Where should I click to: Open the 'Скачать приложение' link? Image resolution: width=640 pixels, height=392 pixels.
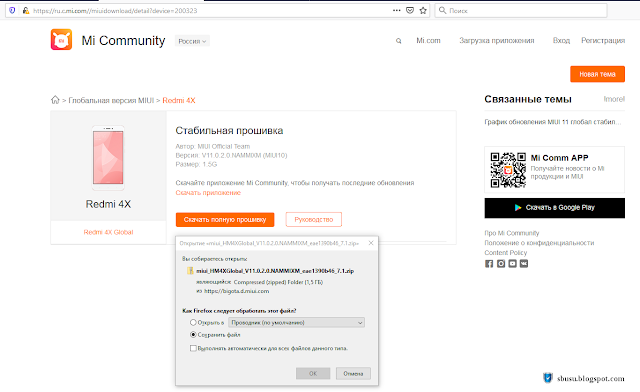(x=208, y=193)
